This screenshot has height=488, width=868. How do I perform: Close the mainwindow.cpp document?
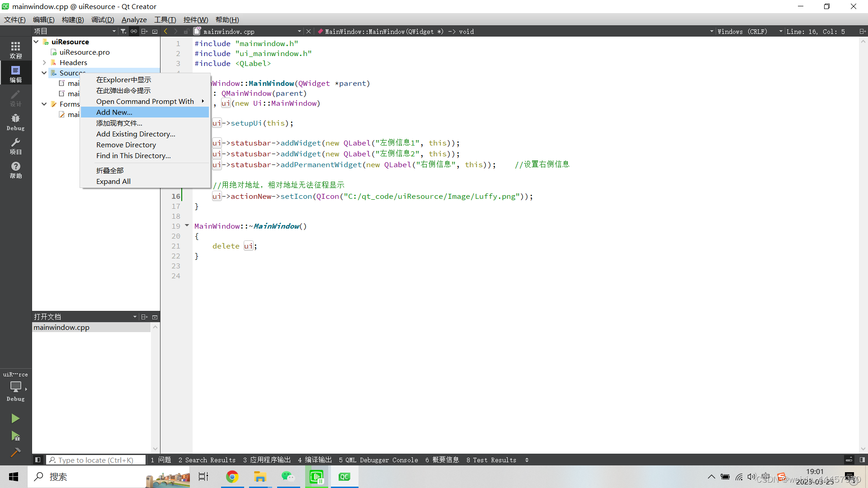coord(308,31)
